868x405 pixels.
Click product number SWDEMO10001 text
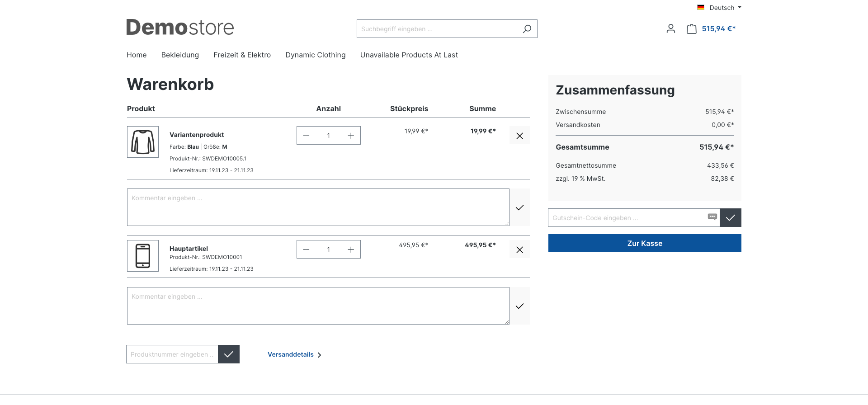pyautogui.click(x=222, y=257)
